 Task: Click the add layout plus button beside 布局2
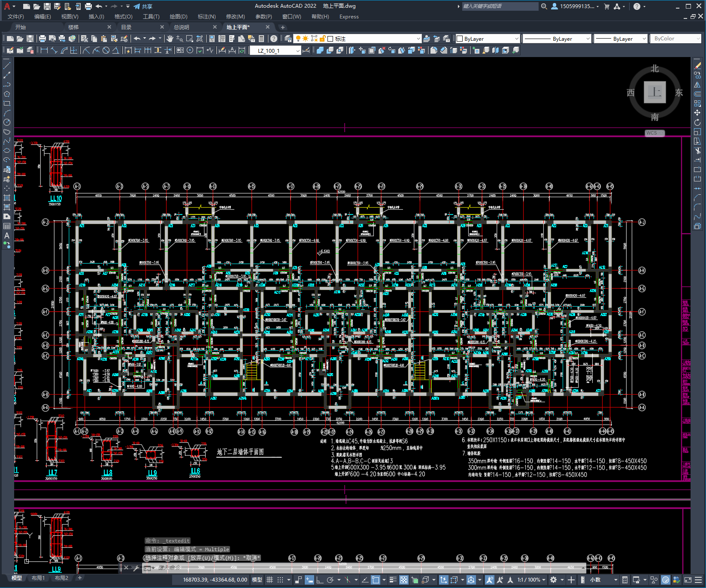pos(79,578)
